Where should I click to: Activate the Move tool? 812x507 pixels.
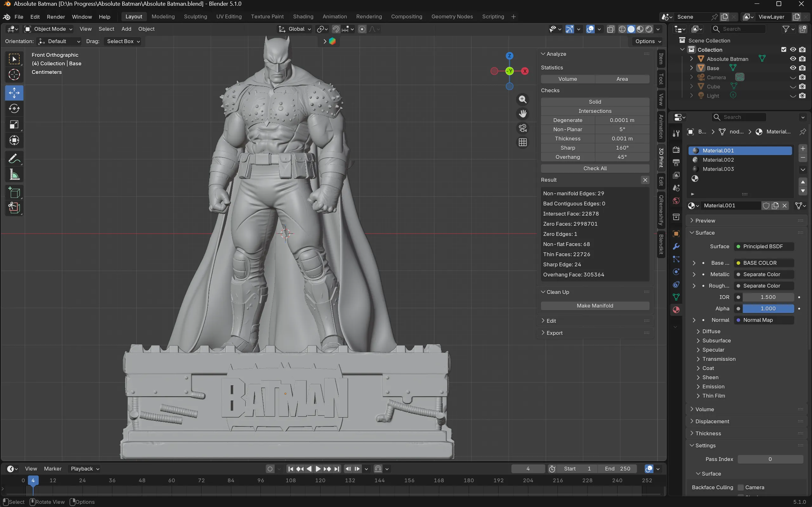(14, 93)
